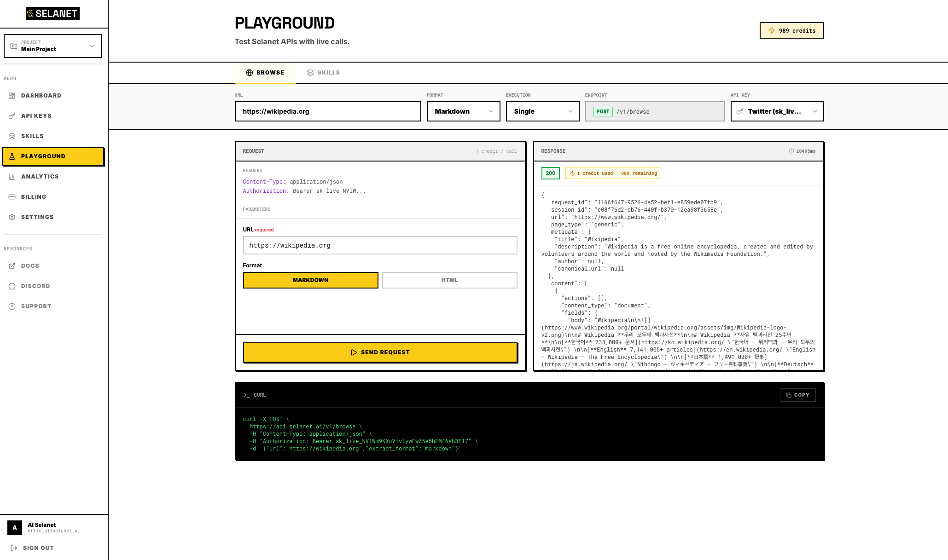Click the Discord chat bubble icon
948x560 pixels.
(12, 286)
